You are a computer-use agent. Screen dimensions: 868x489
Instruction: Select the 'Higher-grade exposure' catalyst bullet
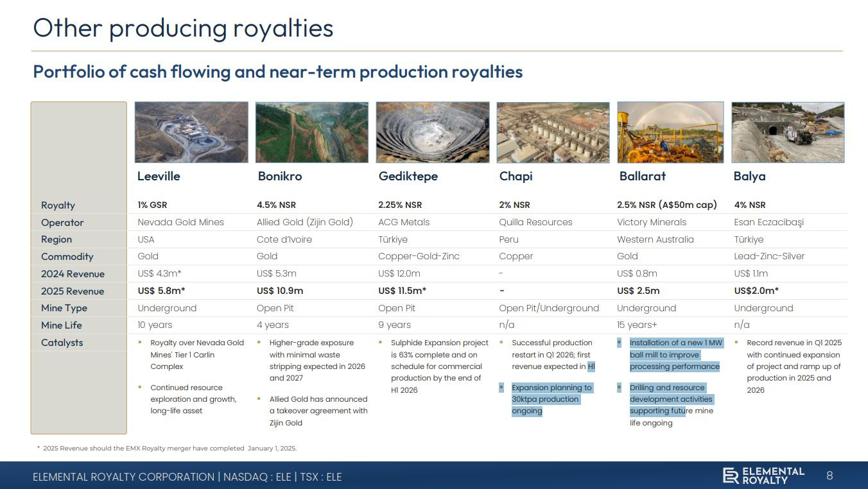(x=317, y=361)
